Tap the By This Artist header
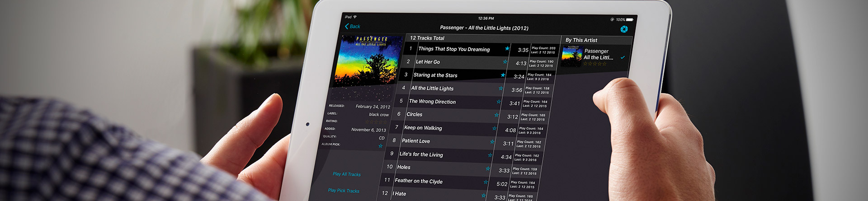The image size is (868, 201). pyautogui.click(x=581, y=40)
